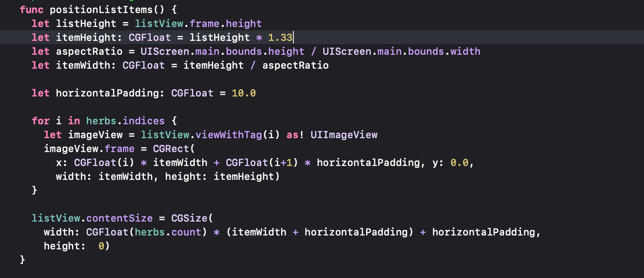Click herbs.indices in the loop

125,121
